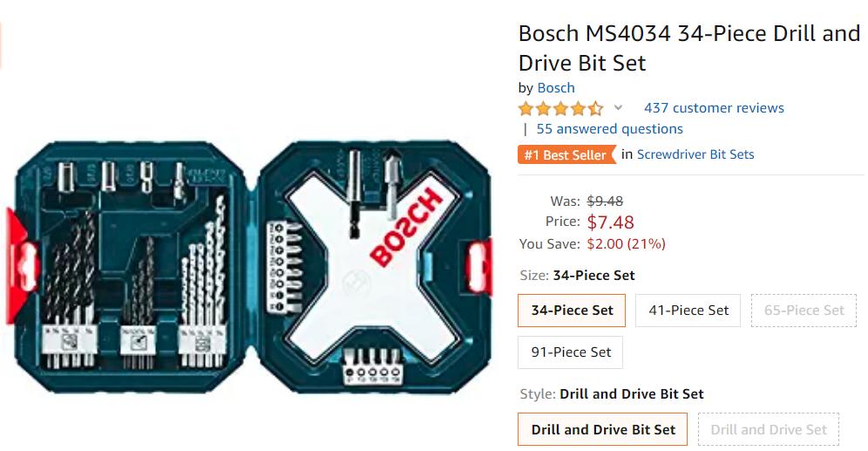Image resolution: width=868 pixels, height=451 pixels.
Task: Go to Screwdriver Bit Sets category
Action: (695, 154)
